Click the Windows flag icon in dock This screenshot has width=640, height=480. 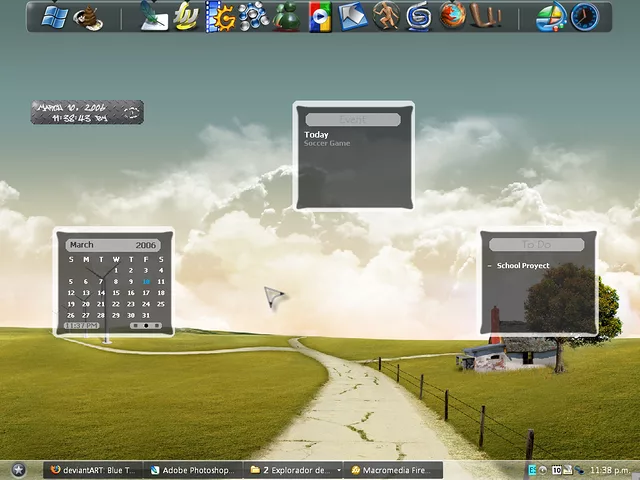[x=53, y=17]
